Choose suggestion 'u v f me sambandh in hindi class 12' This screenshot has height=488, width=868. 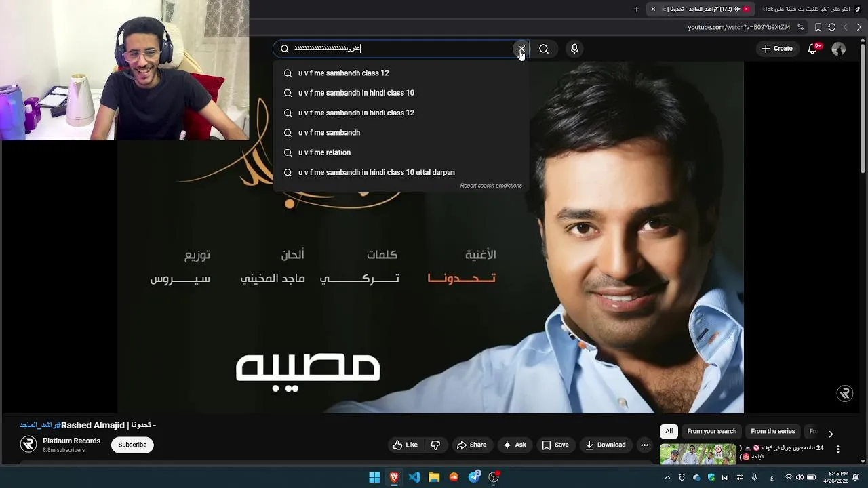pos(401,113)
